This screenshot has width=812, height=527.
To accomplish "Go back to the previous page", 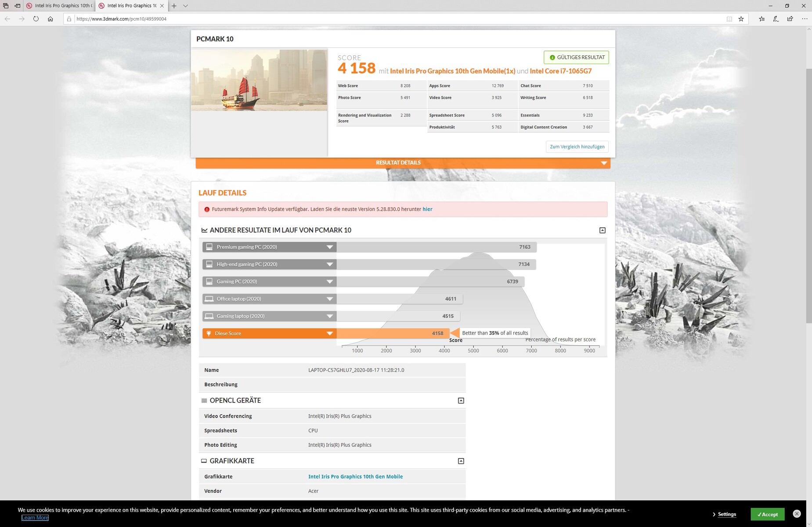I will pos(7,19).
